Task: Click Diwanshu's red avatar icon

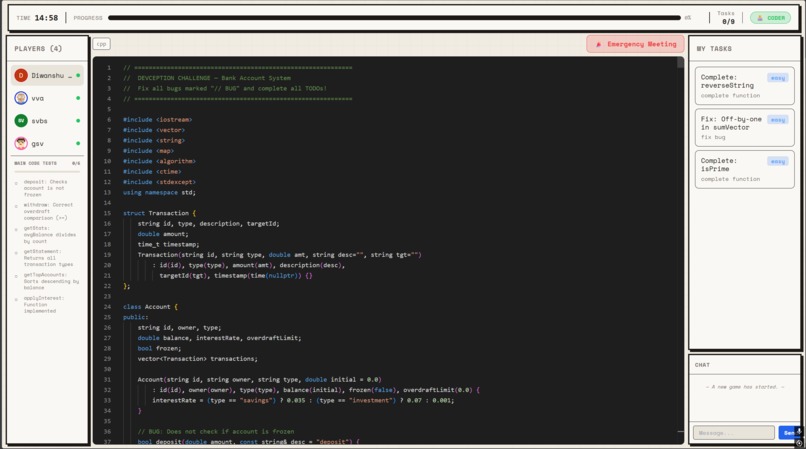Action: click(x=21, y=76)
